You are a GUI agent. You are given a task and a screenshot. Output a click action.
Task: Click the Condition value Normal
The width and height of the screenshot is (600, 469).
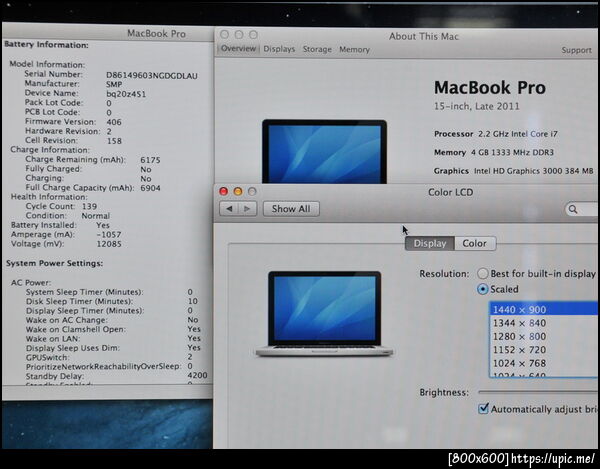pyautogui.click(x=96, y=216)
